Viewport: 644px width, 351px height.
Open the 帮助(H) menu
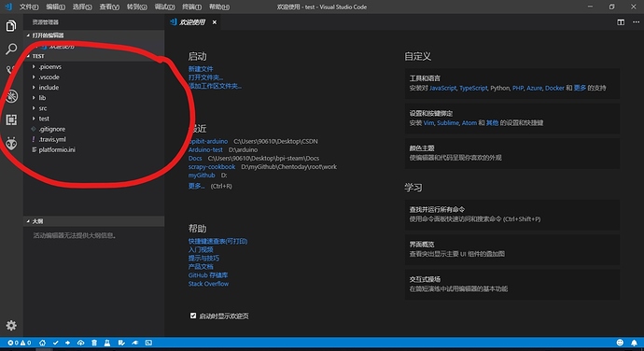[219, 7]
